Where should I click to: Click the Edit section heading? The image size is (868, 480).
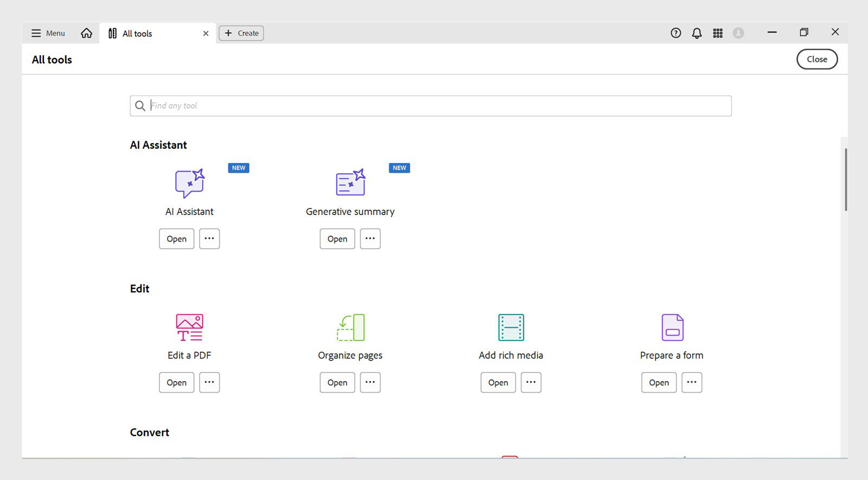(x=139, y=289)
